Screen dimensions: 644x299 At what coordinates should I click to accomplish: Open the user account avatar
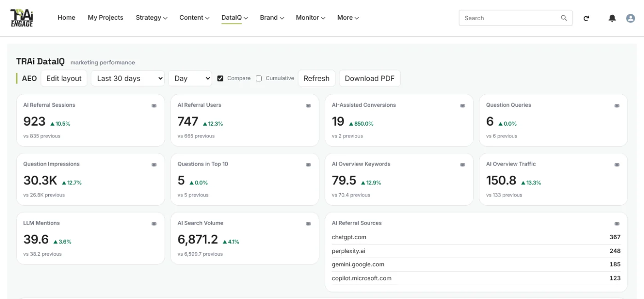click(631, 18)
